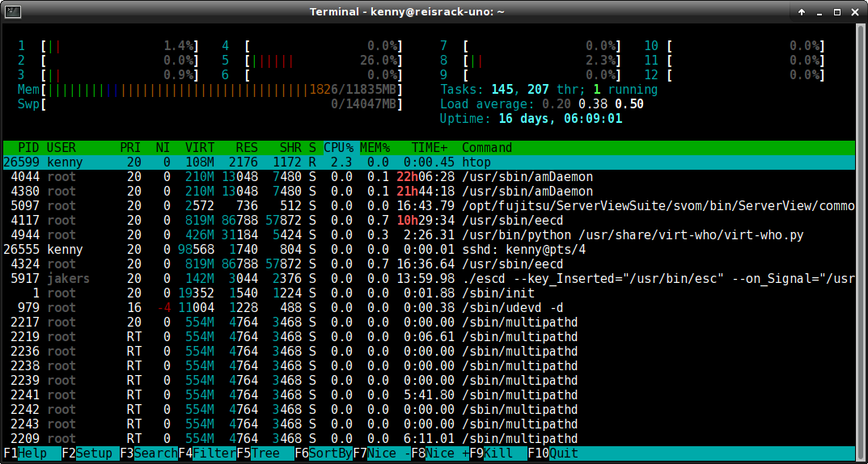Sort by the TIME+ column header
868x464 pixels.
click(429, 148)
